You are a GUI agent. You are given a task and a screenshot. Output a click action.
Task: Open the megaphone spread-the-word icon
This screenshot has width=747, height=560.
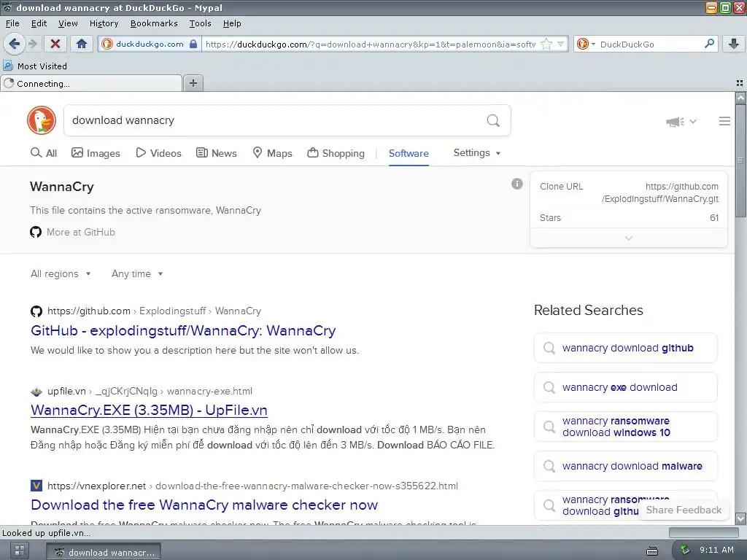click(675, 122)
